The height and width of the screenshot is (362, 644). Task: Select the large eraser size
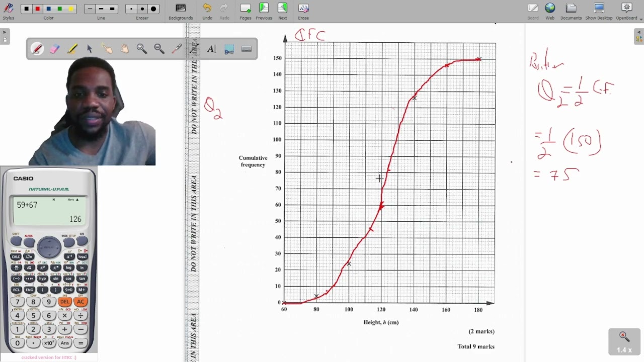coord(153,9)
